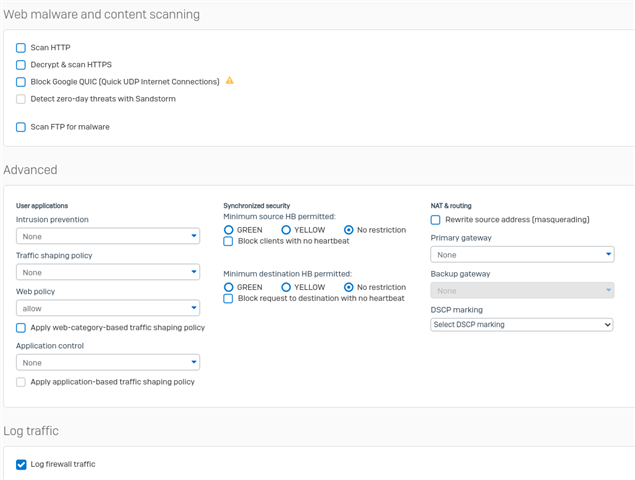
Task: Select YELLOW for minimum source HB
Action: 286,230
